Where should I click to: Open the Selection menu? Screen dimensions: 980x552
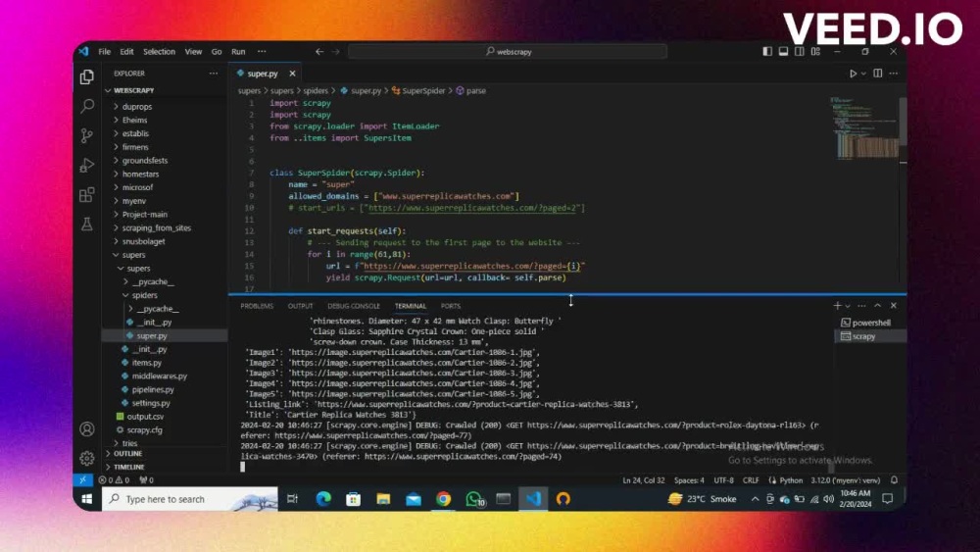click(x=159, y=52)
